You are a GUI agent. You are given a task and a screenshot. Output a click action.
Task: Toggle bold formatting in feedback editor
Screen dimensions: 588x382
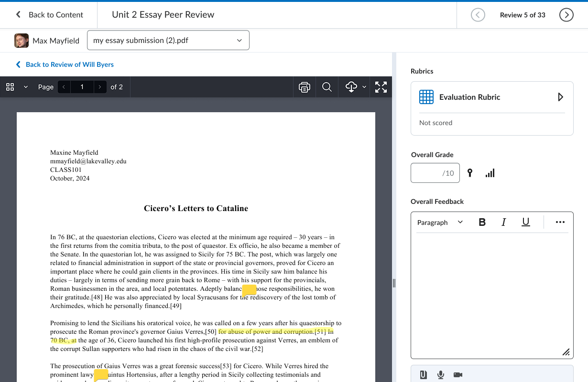(482, 223)
